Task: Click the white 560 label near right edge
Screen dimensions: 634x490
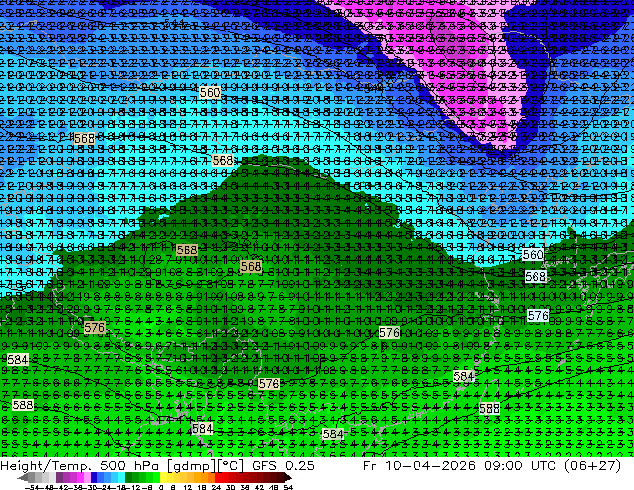Action: tap(533, 255)
